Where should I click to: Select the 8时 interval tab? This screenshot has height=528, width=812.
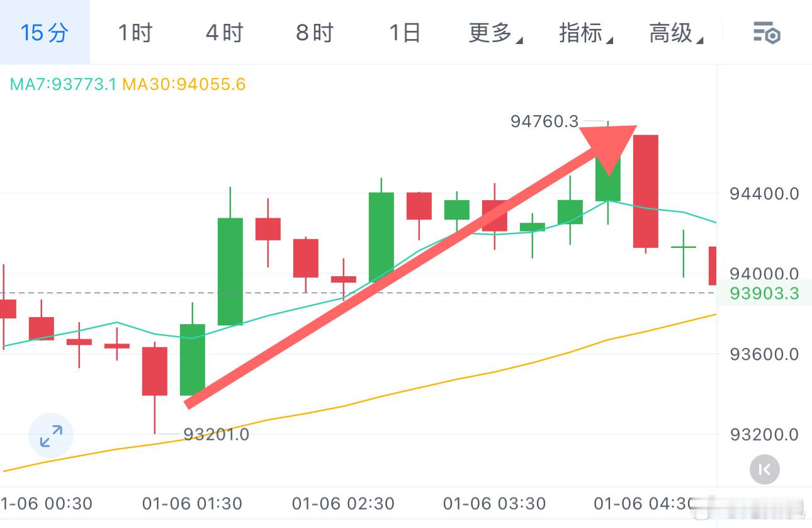click(314, 33)
